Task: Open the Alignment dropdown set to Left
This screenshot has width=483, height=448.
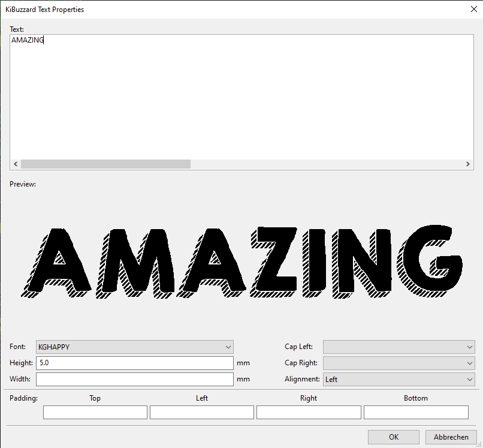Action: pos(399,379)
